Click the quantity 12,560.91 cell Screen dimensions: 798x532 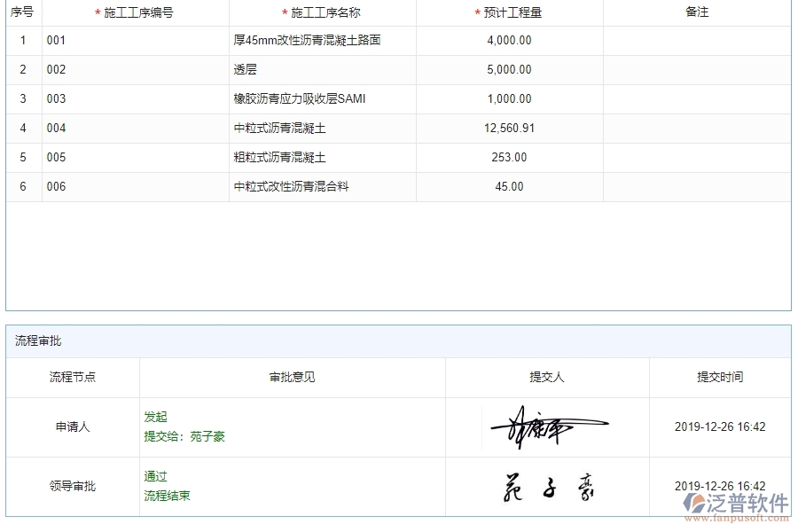[510, 128]
